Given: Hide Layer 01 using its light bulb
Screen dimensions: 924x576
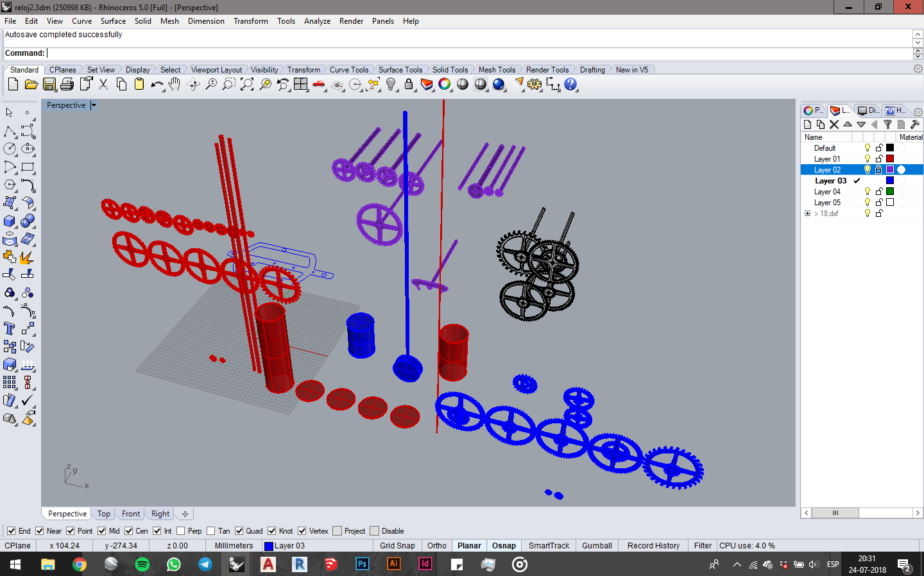Looking at the screenshot, I should (868, 159).
